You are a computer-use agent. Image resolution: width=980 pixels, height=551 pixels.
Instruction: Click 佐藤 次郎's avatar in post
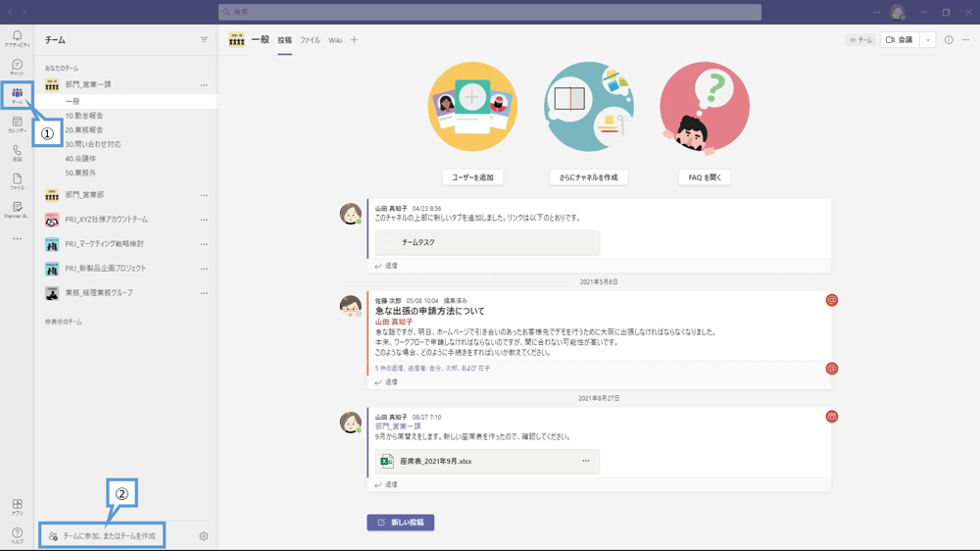pos(351,306)
